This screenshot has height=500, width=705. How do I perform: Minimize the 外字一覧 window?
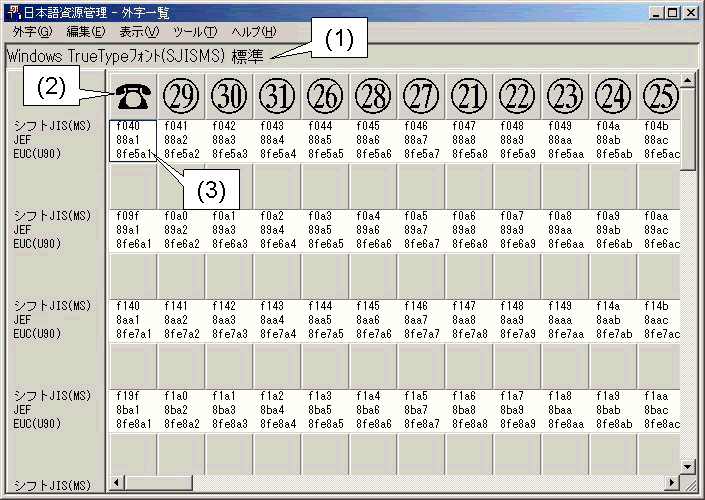(657, 13)
